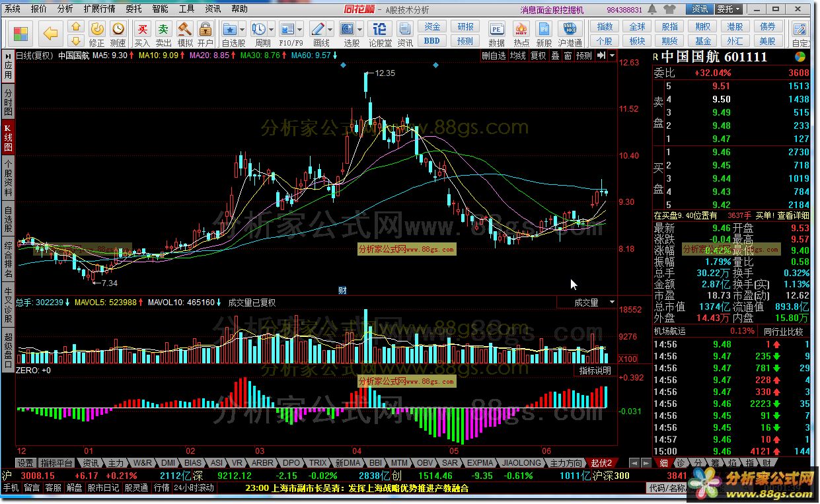820x504 pixels.
Task: Click the 全球 market button
Action: click(x=637, y=26)
